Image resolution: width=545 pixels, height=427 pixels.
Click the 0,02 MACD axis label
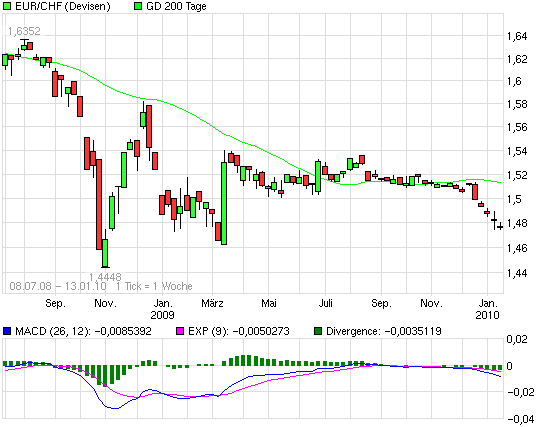(516, 339)
